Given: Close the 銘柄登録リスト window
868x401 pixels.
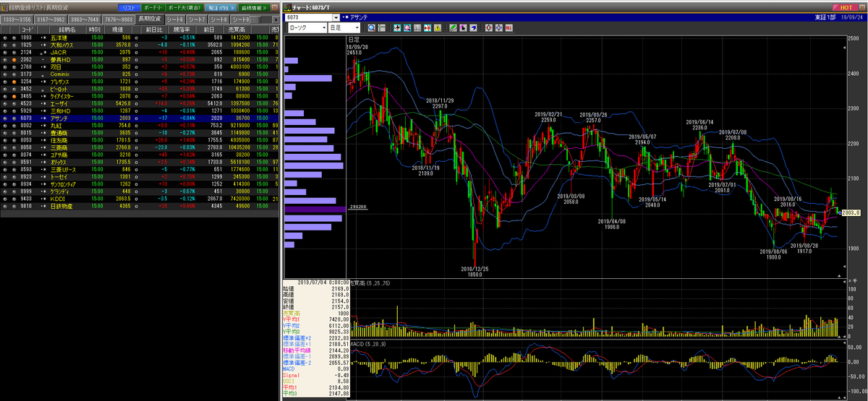Looking at the screenshot, I should pyautogui.click(x=275, y=7).
